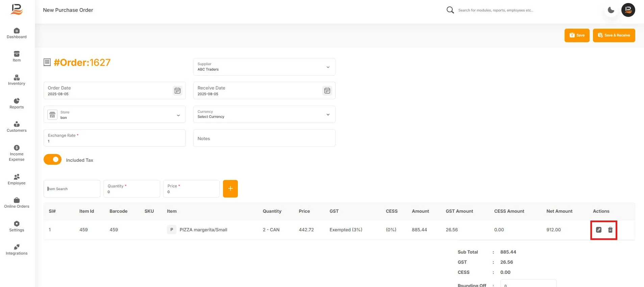Go to Inventory in the sidebar
The width and height of the screenshot is (644, 287).
(17, 80)
